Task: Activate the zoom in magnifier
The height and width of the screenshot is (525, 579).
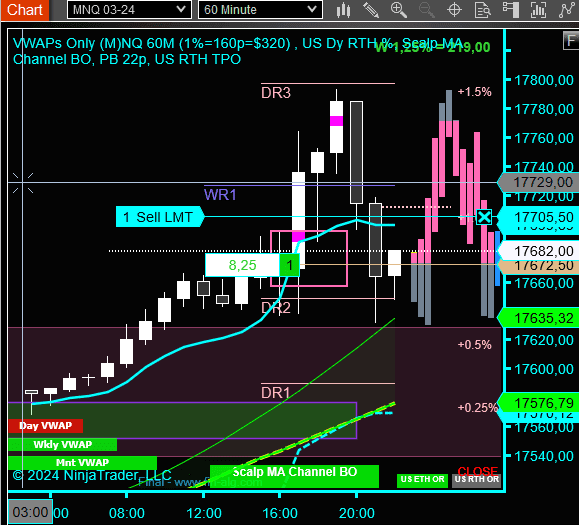Action: 399,10
